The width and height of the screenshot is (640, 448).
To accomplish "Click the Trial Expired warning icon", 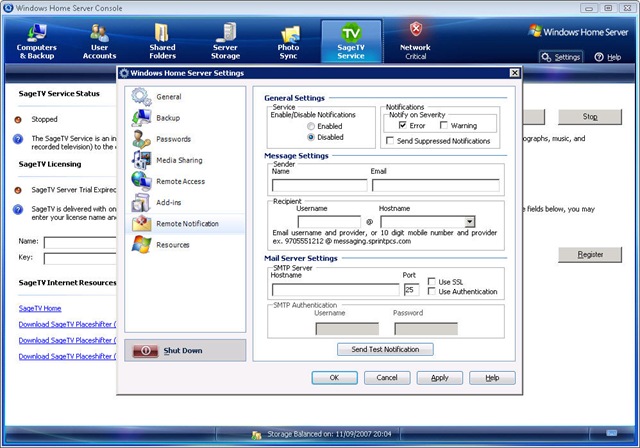I will click(18, 190).
